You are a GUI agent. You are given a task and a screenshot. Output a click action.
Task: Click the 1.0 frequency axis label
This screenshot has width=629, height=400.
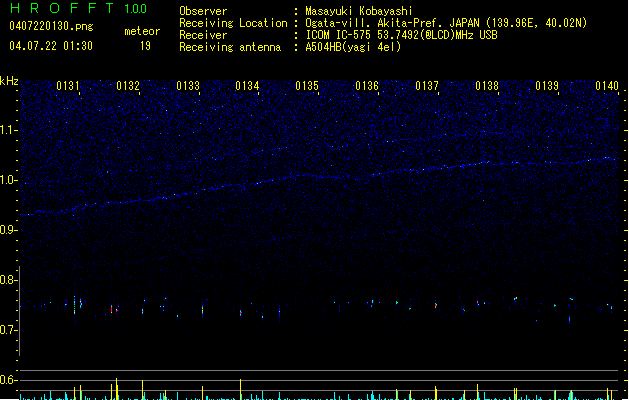[9, 179]
